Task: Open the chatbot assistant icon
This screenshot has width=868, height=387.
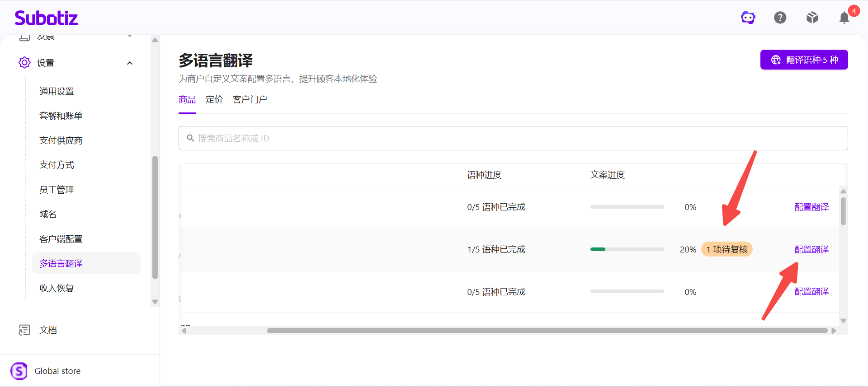Action: pos(748,18)
